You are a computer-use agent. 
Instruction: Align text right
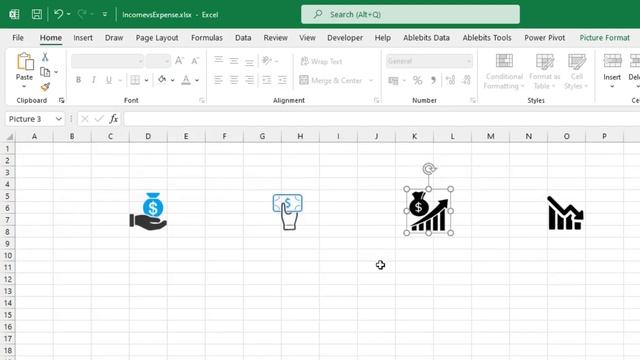[249, 80]
